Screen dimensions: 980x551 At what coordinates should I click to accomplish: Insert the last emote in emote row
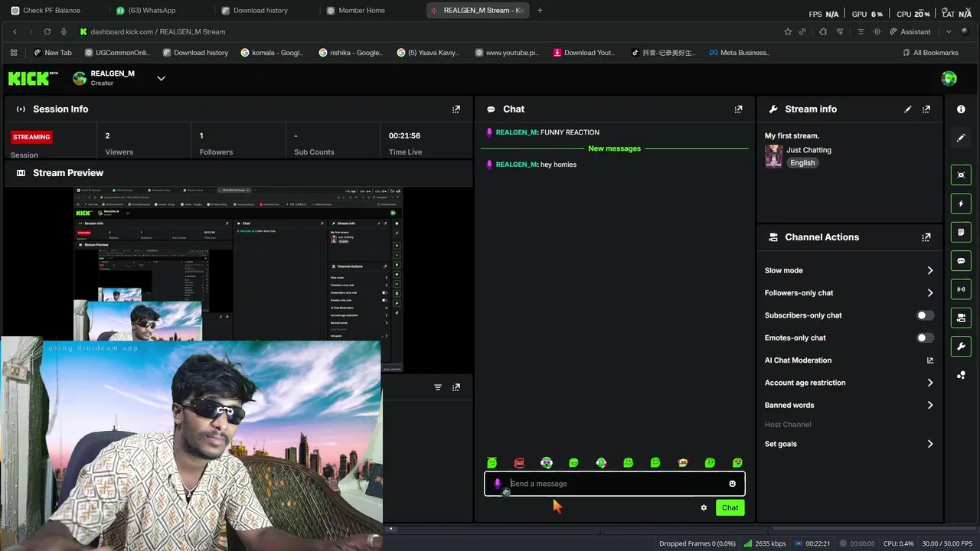coord(737,463)
